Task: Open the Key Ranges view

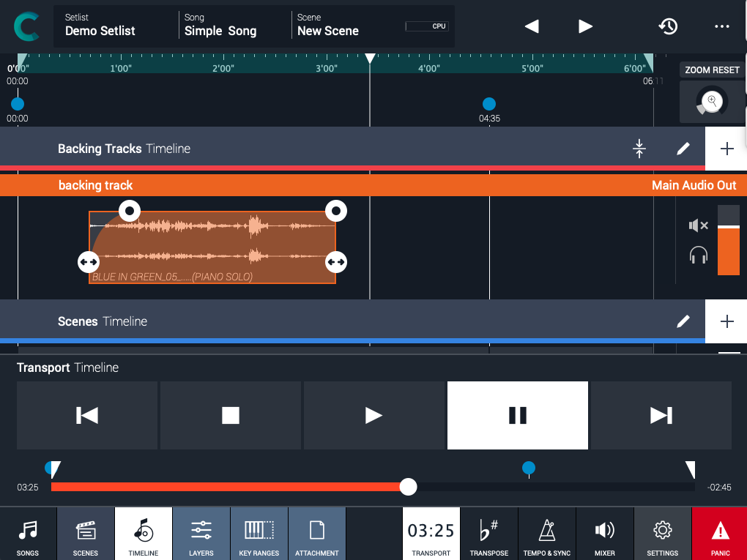Action: pyautogui.click(x=259, y=533)
